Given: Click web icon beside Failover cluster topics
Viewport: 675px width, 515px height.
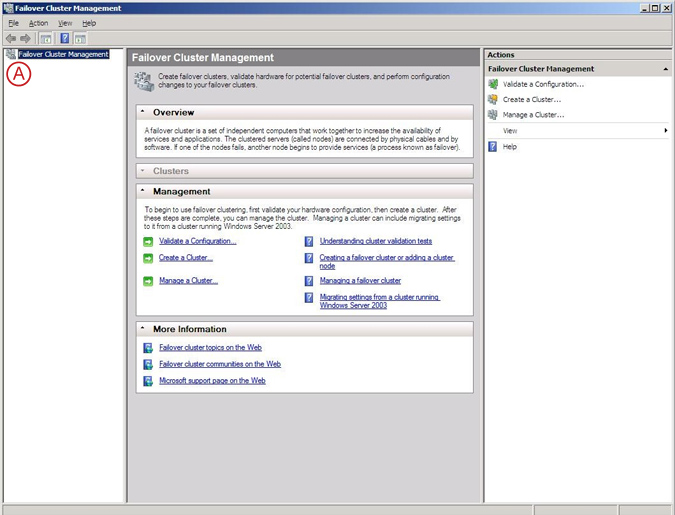Looking at the screenshot, I should [148, 348].
